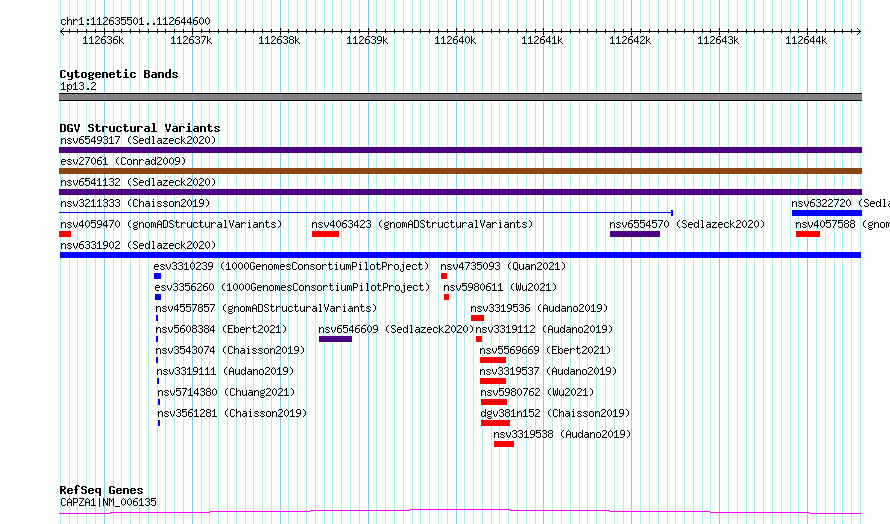This screenshot has width=890, height=524.
Task: Click nsv3319112 (Audano2019) variant label
Action: [544, 329]
